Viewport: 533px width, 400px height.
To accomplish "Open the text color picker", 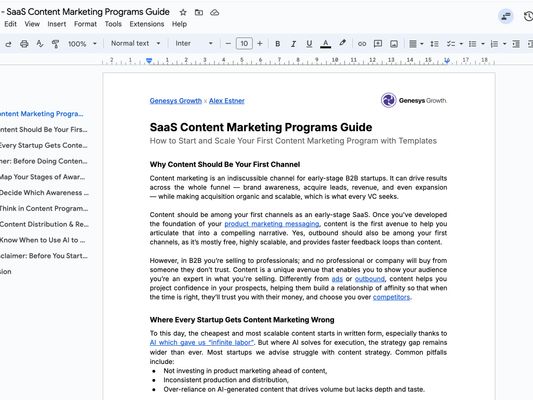I will 325,44.
